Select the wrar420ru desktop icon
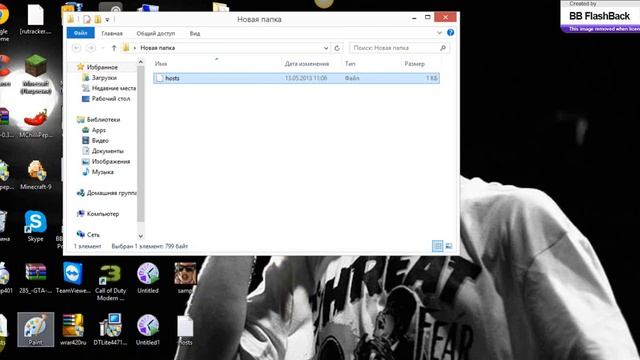Screen dimensions: 640x360 [73, 329]
